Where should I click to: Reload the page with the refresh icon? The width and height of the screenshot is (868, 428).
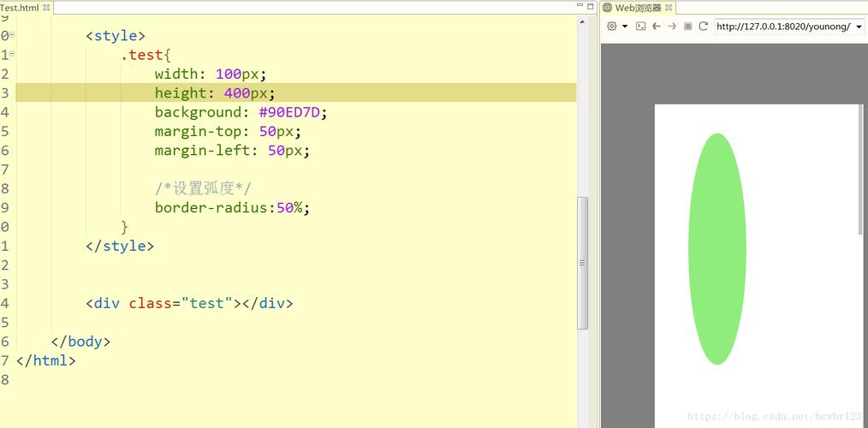703,27
